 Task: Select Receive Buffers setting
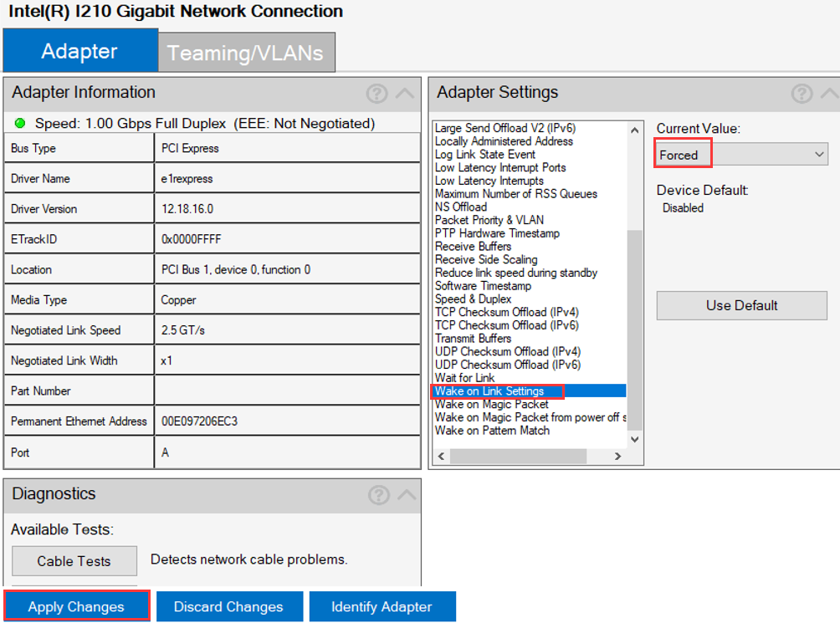473,246
